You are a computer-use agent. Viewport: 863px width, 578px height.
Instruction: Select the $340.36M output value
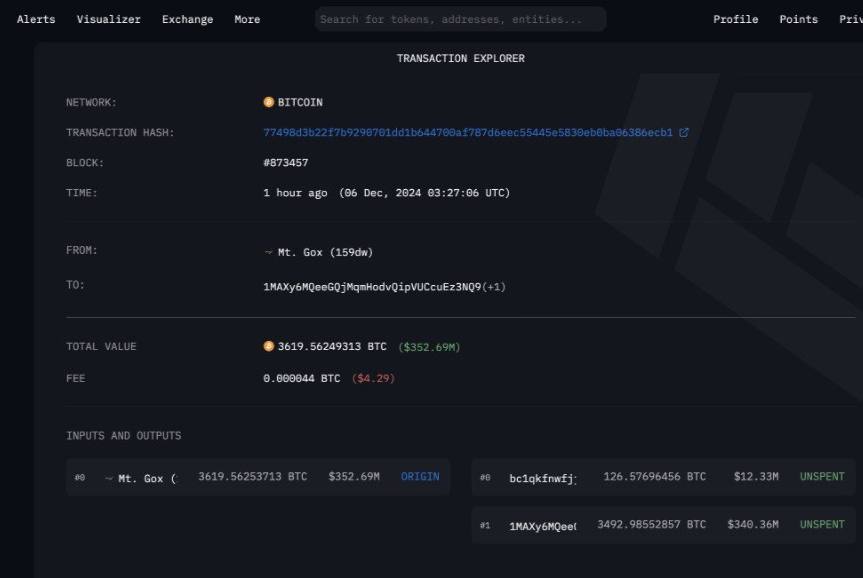(752, 525)
